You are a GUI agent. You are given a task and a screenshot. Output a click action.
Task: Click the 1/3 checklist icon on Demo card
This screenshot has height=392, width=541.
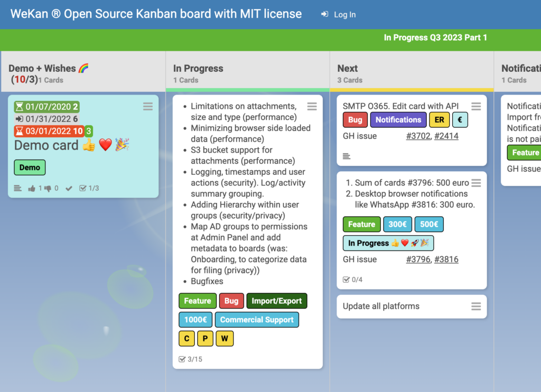pyautogui.click(x=83, y=188)
